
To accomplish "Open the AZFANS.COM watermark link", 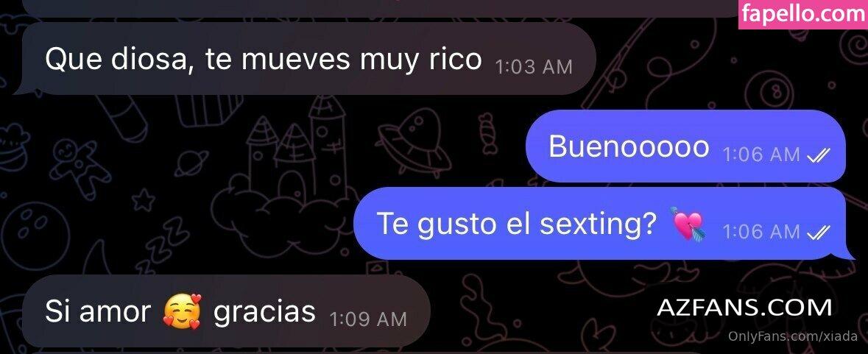I will [744, 308].
